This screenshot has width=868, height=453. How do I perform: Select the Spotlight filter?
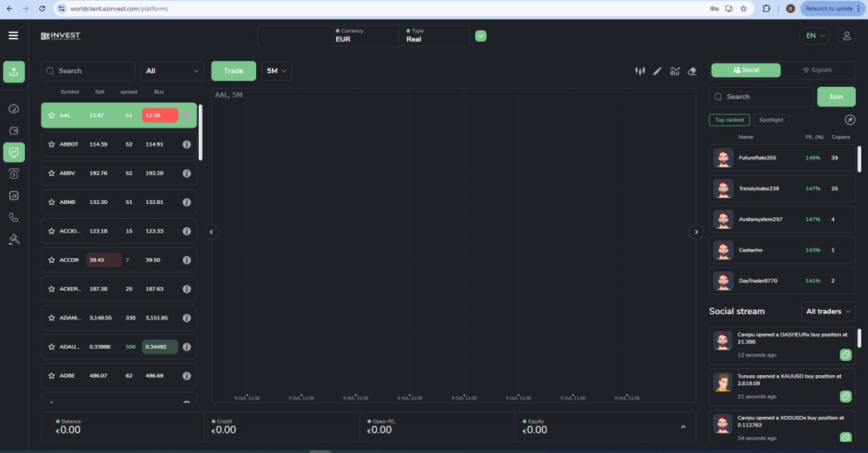click(x=771, y=120)
